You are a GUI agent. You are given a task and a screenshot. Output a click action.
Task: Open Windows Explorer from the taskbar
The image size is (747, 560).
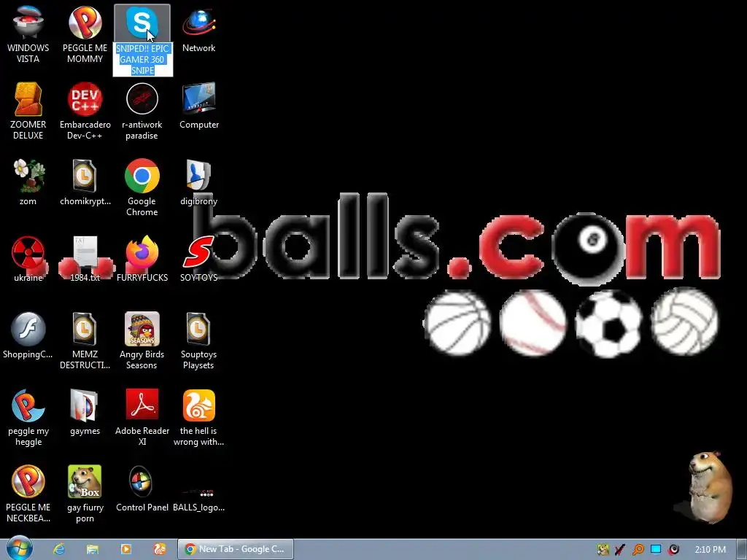(x=93, y=549)
